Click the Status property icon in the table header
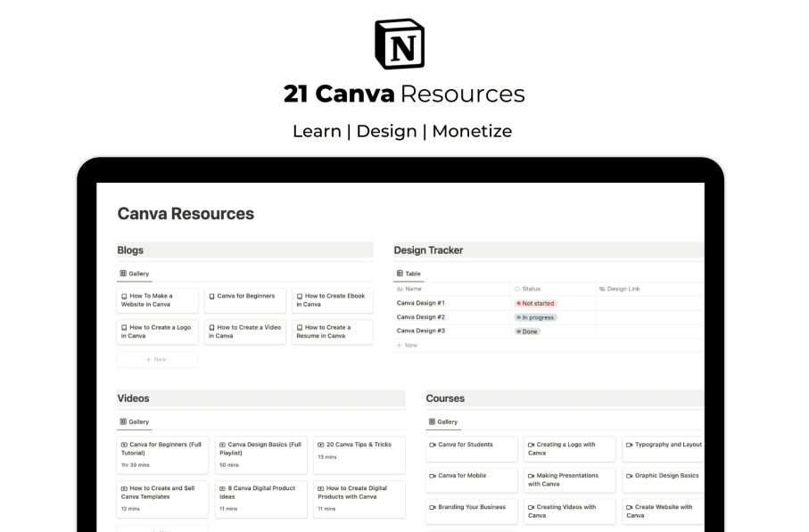Viewport: 809px width, 532px height. pyautogui.click(x=516, y=289)
